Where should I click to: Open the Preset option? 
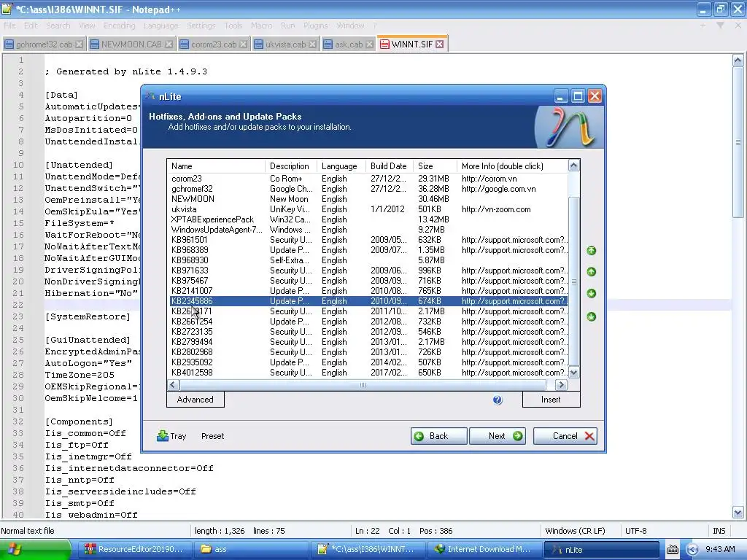tap(212, 436)
